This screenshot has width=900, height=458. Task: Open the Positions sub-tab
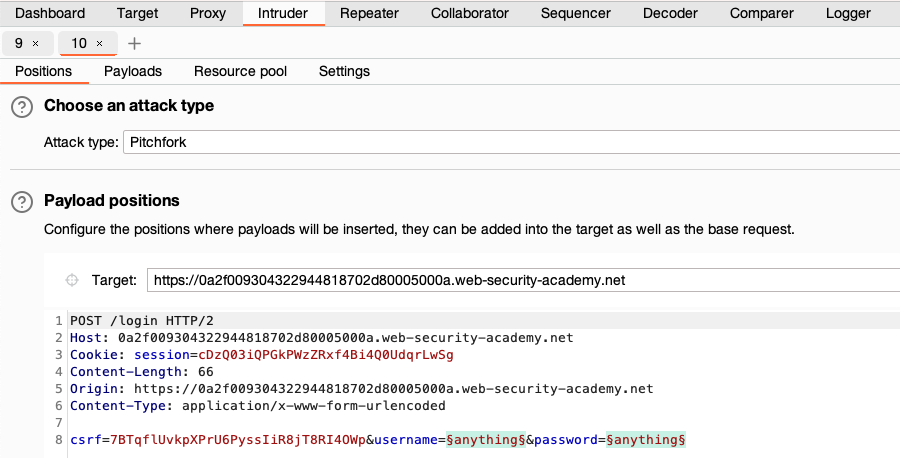pos(44,72)
